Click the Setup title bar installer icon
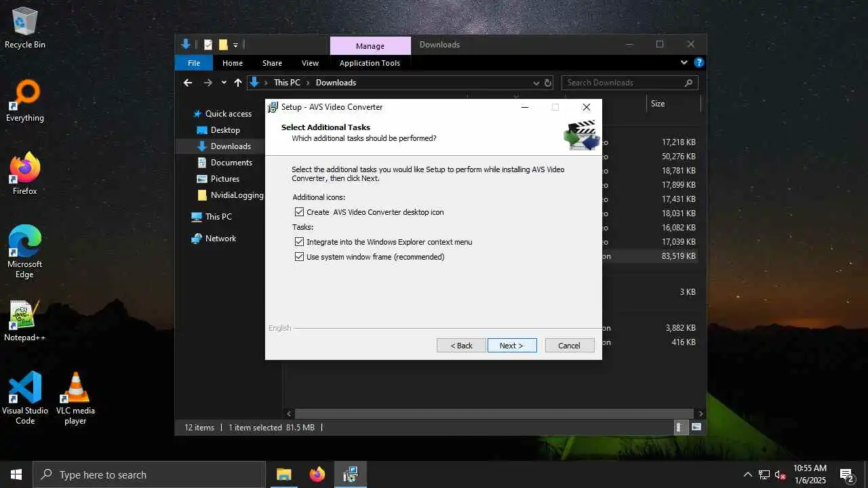The image size is (868, 488). pos(273,107)
